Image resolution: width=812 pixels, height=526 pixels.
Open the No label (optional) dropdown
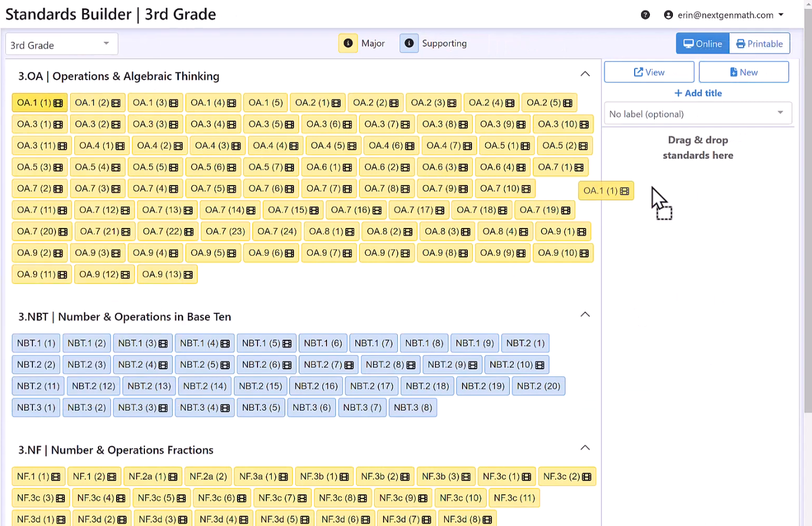(698, 113)
